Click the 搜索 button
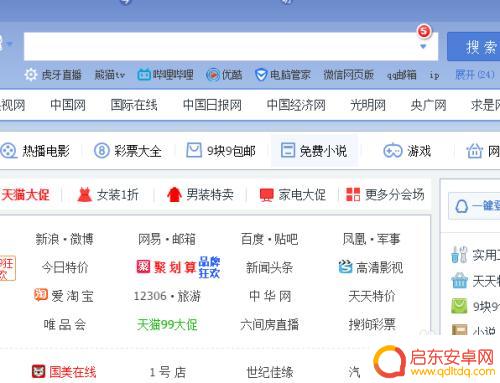The height and width of the screenshot is (383, 500). click(474, 47)
